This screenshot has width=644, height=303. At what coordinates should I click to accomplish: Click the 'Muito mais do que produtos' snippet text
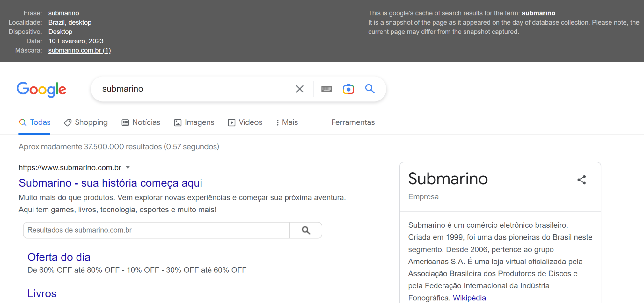coord(182,203)
